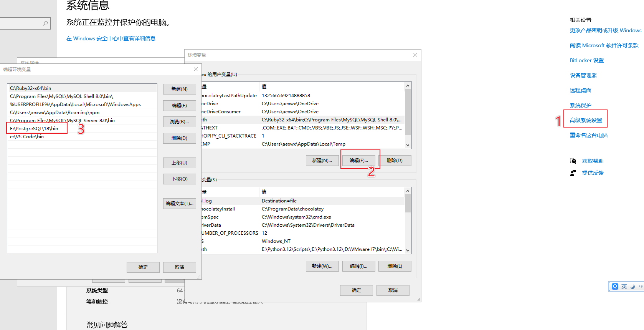Click scroll down arrow of user variables list
644x330 pixels.
pos(408,145)
